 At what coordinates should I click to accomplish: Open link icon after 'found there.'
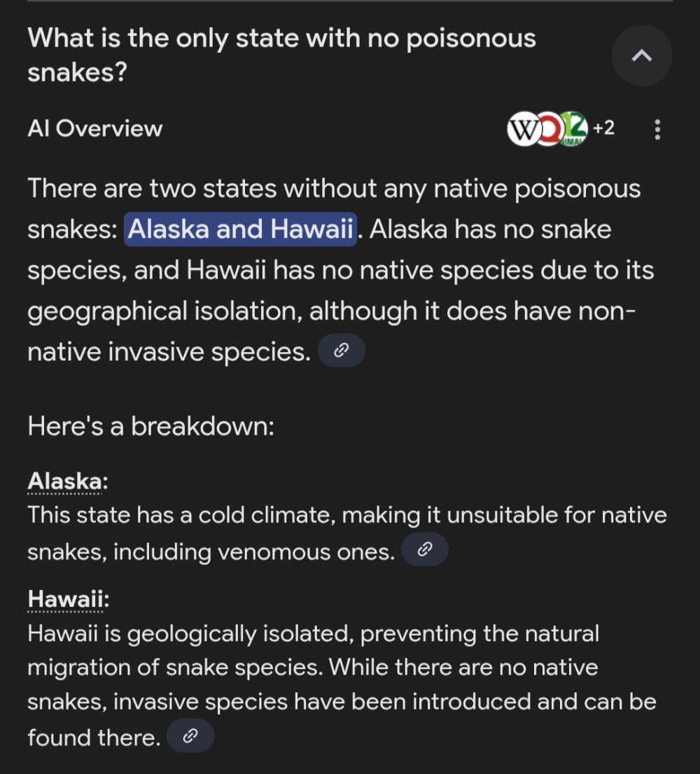tap(190, 736)
